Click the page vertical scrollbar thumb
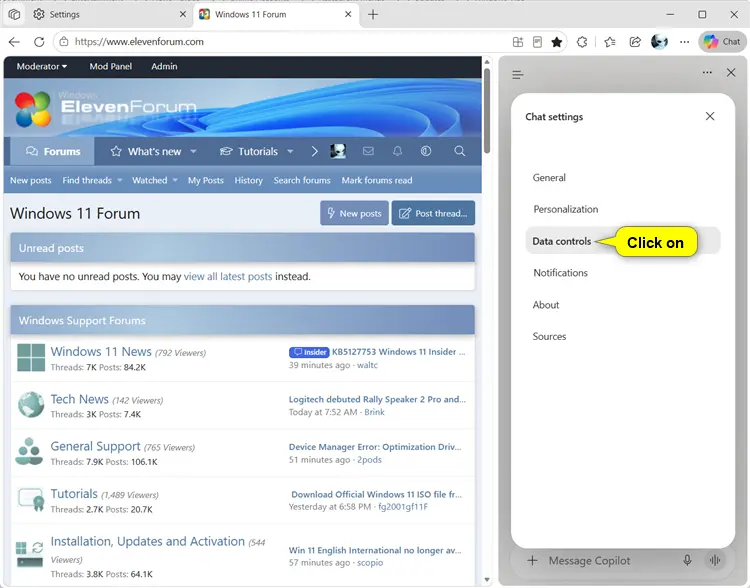 [487, 111]
